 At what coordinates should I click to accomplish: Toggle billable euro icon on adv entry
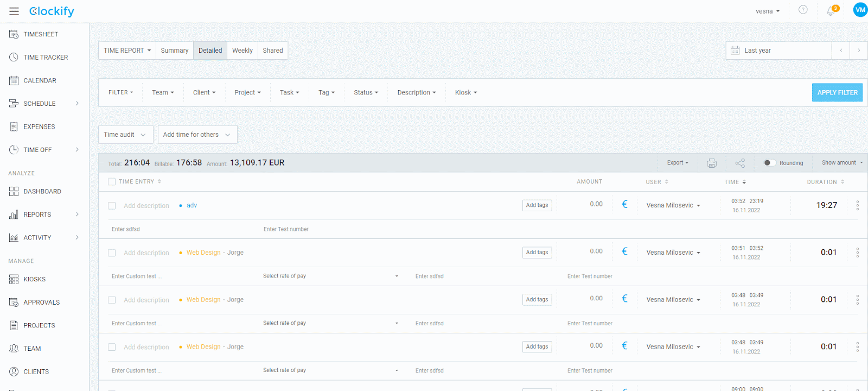(624, 204)
